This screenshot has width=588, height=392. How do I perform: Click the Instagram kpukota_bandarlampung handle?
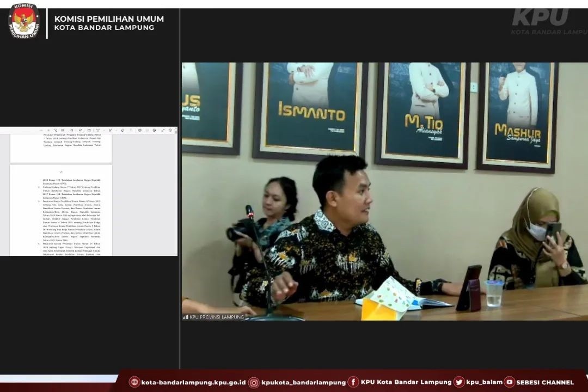coord(303,382)
